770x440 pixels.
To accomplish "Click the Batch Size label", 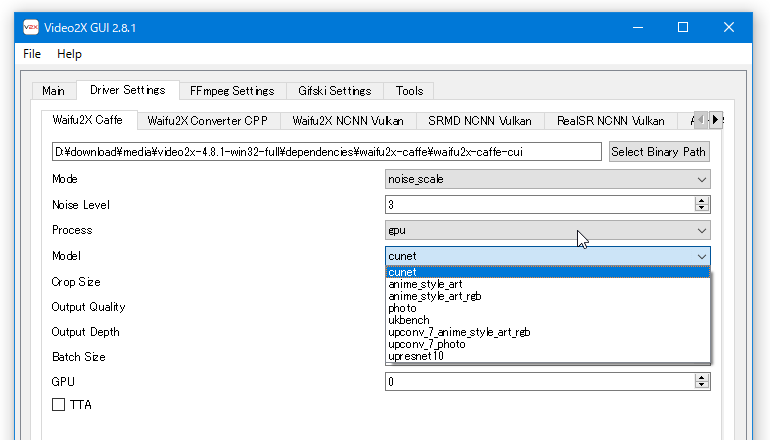I will pyautogui.click(x=79, y=357).
